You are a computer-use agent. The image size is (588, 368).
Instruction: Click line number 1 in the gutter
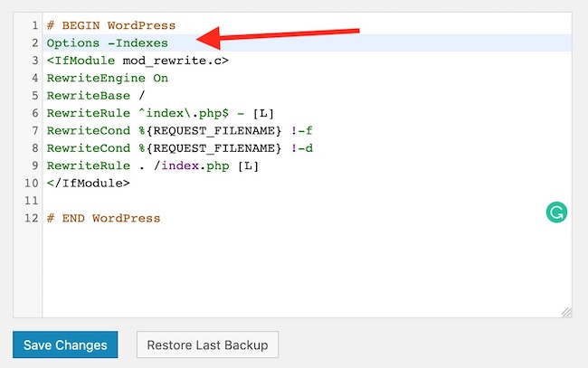tap(33, 25)
